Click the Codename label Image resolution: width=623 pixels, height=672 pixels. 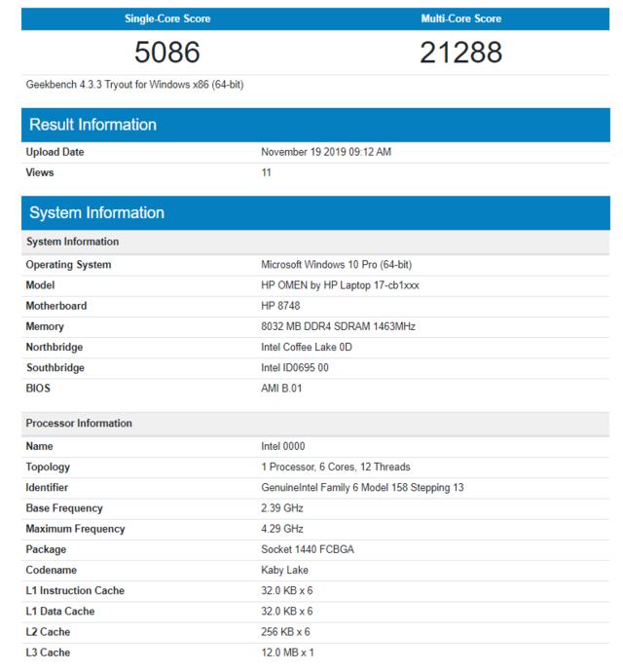pos(51,570)
